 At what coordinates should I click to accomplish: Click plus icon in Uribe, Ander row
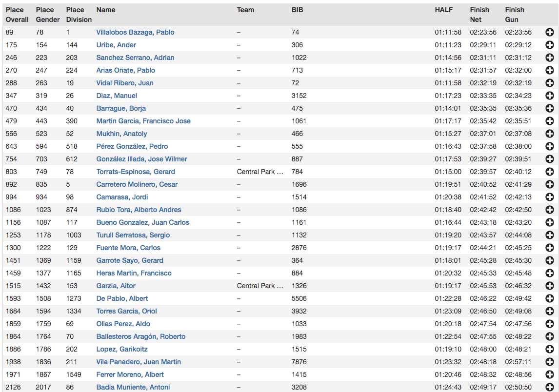[x=549, y=45]
